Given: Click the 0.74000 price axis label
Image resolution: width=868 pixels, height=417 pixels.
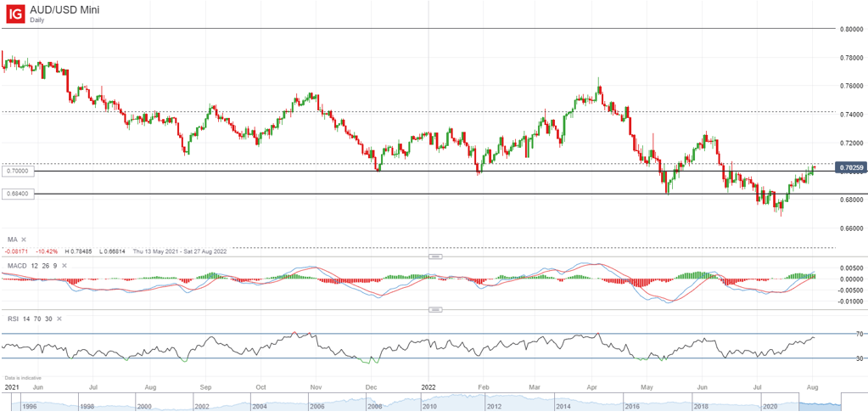Looking at the screenshot, I should click(x=851, y=115).
